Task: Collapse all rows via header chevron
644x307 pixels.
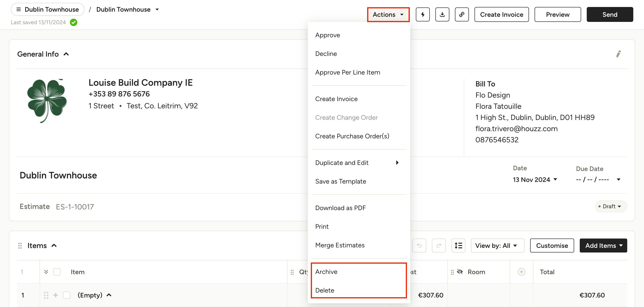Action: 46,272
